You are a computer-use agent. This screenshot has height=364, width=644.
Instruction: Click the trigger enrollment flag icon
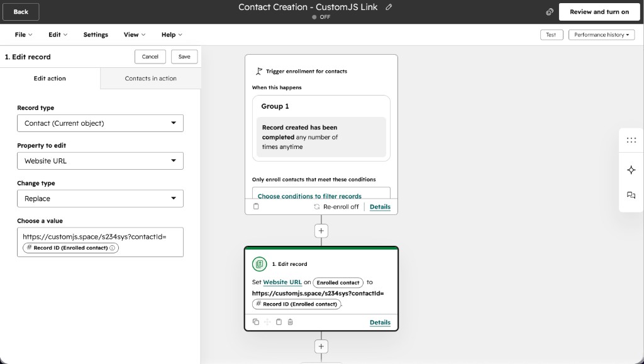click(258, 72)
